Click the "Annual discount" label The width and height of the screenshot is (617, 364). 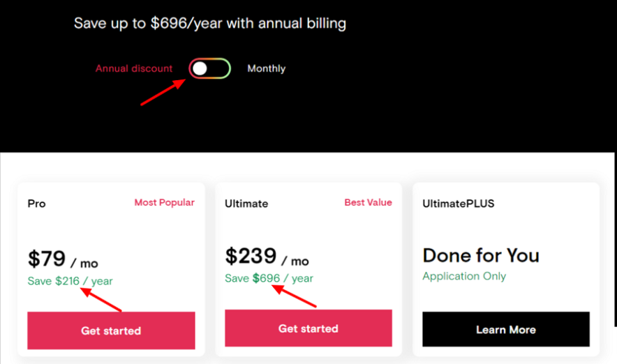pyautogui.click(x=134, y=68)
